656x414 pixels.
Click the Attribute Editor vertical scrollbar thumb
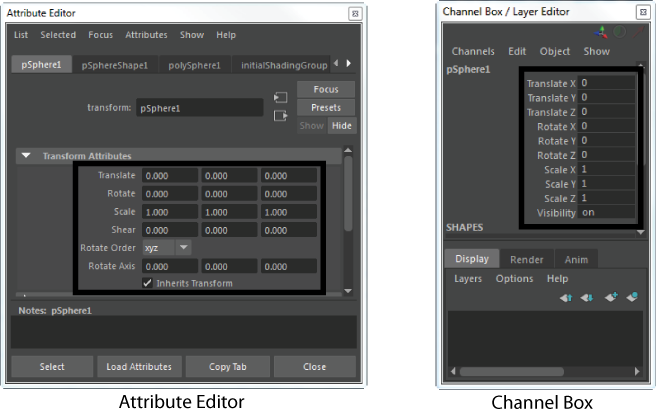pos(348,193)
